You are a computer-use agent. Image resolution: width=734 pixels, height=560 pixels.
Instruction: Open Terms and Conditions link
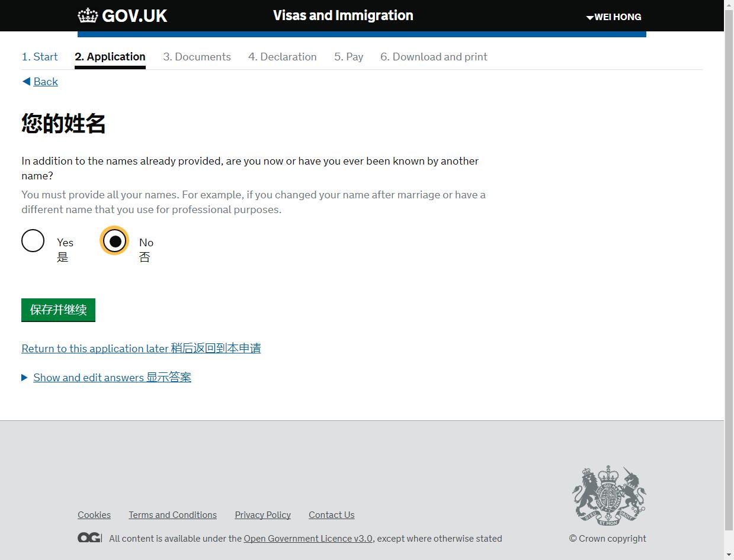coord(172,515)
